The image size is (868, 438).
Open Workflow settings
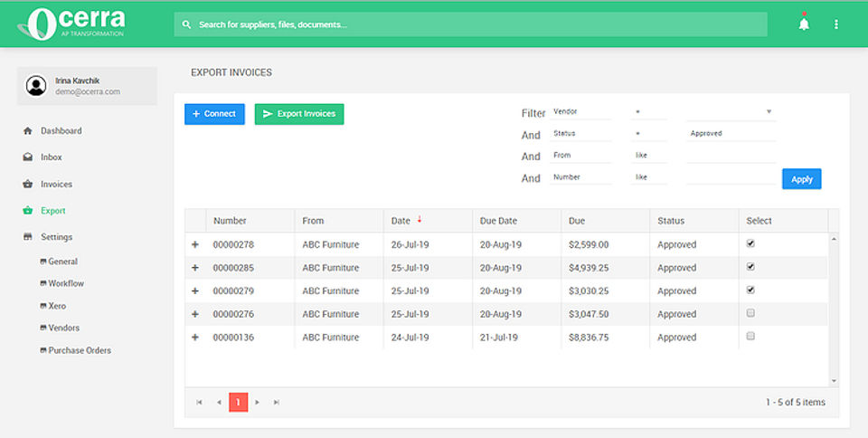[66, 283]
